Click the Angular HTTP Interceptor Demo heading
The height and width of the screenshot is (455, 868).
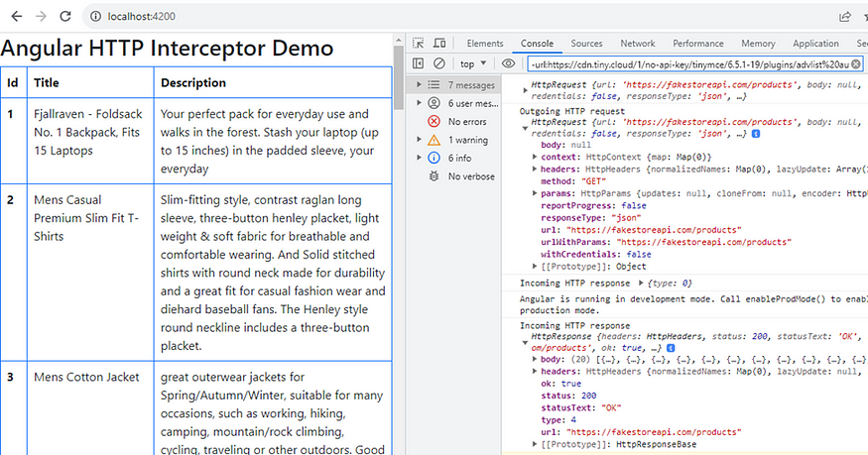click(168, 49)
